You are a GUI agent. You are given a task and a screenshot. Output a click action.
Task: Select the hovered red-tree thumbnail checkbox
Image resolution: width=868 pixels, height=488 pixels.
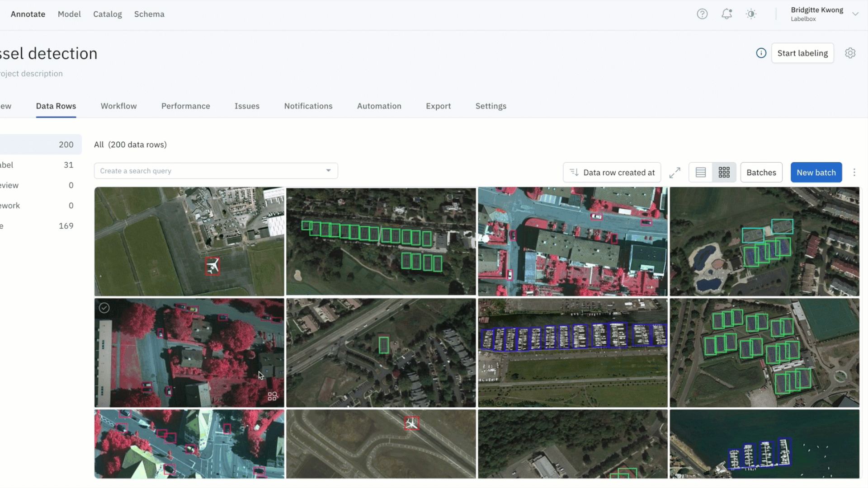(104, 308)
